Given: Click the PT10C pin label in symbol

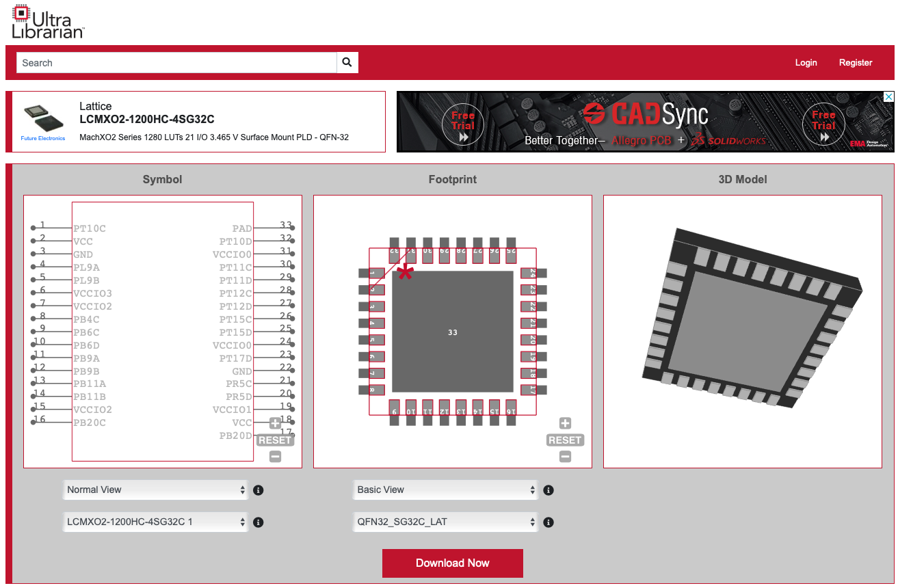Looking at the screenshot, I should pos(90,228).
